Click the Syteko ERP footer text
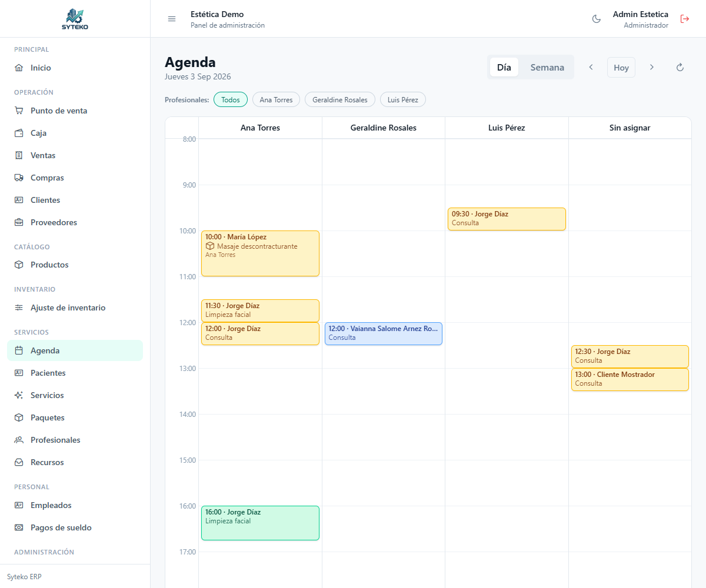Screen dimensions: 706x588 (x=24, y=577)
